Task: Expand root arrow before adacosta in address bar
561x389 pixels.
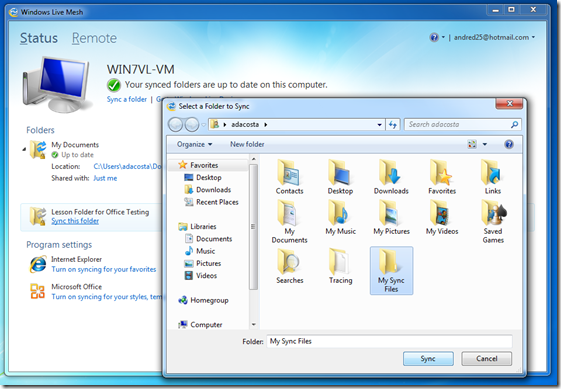Action: coord(225,125)
